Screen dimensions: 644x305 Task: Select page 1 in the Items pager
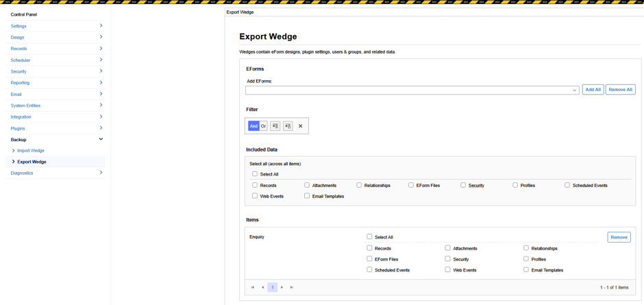(x=272, y=287)
